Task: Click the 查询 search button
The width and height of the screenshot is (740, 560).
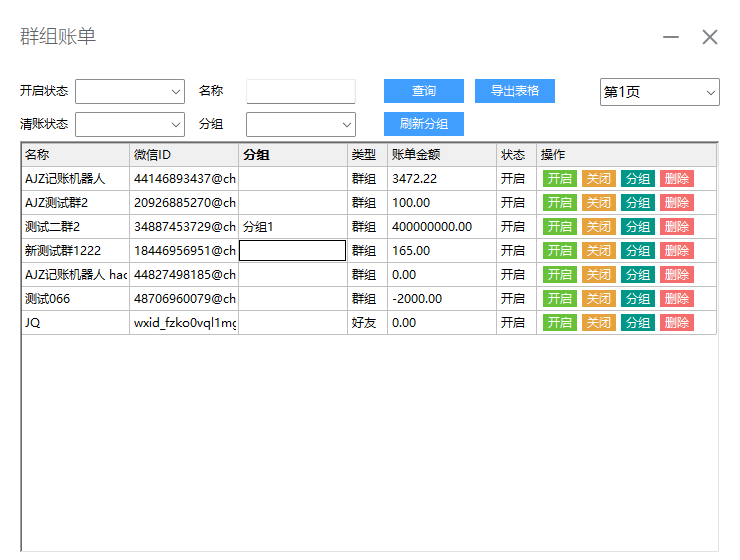Action: coord(424,91)
